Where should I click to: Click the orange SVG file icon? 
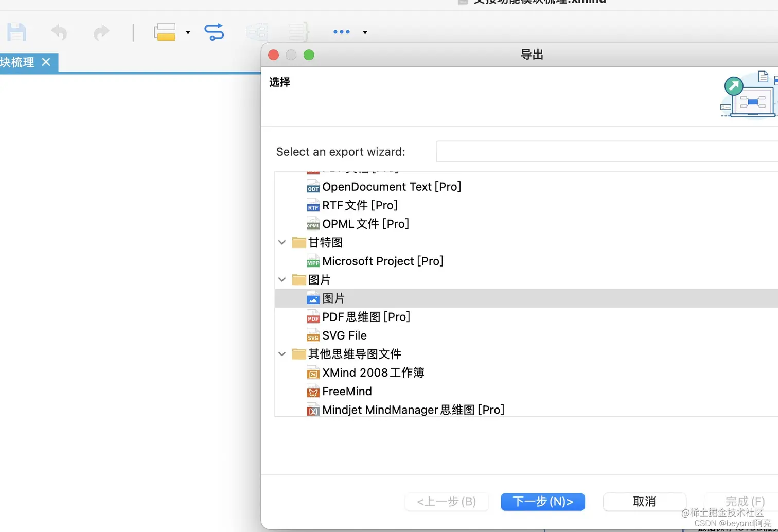[x=313, y=335]
